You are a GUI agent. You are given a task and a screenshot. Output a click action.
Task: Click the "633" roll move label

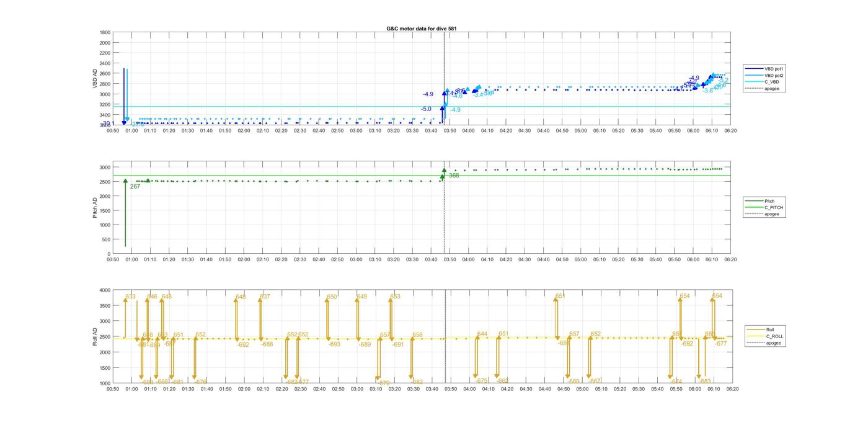(130, 297)
